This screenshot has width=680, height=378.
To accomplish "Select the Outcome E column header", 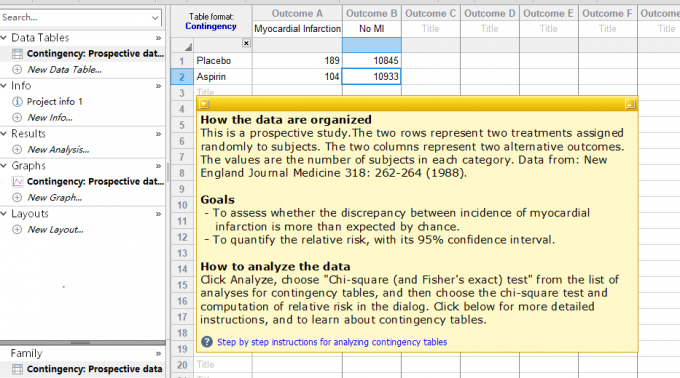I will coord(549,13).
